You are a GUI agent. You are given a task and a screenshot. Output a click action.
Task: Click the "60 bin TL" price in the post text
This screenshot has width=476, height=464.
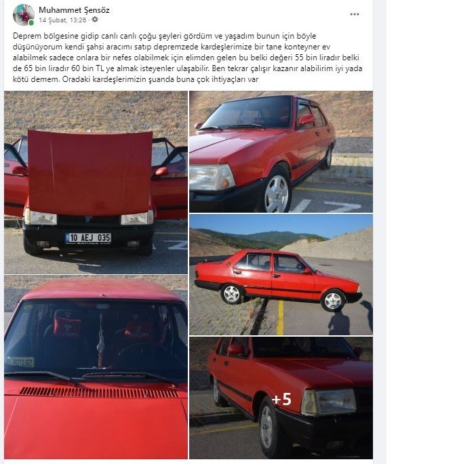click(87, 68)
